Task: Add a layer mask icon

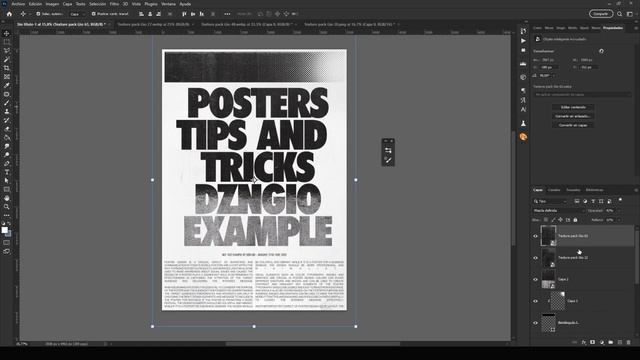Action: pos(593,342)
